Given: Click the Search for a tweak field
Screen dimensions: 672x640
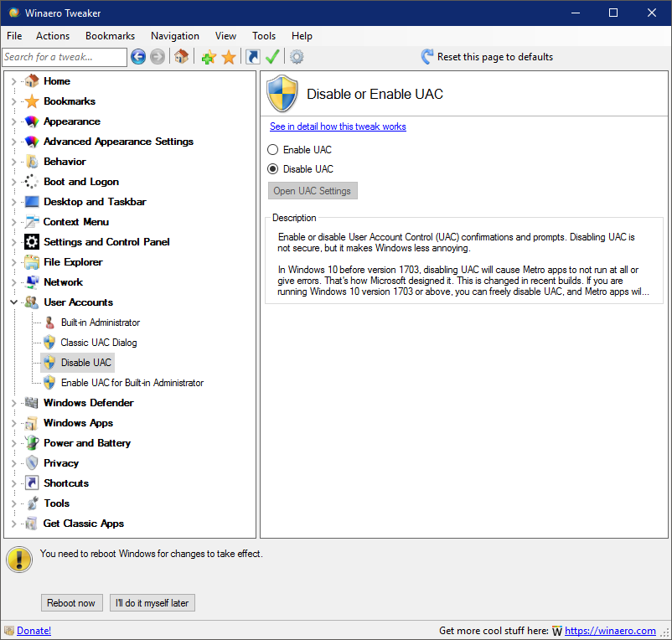Looking at the screenshot, I should tap(65, 57).
